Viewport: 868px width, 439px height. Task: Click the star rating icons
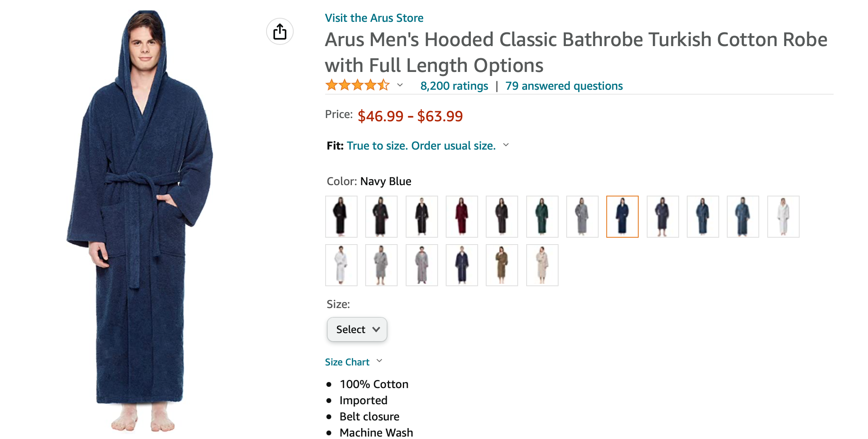point(358,85)
